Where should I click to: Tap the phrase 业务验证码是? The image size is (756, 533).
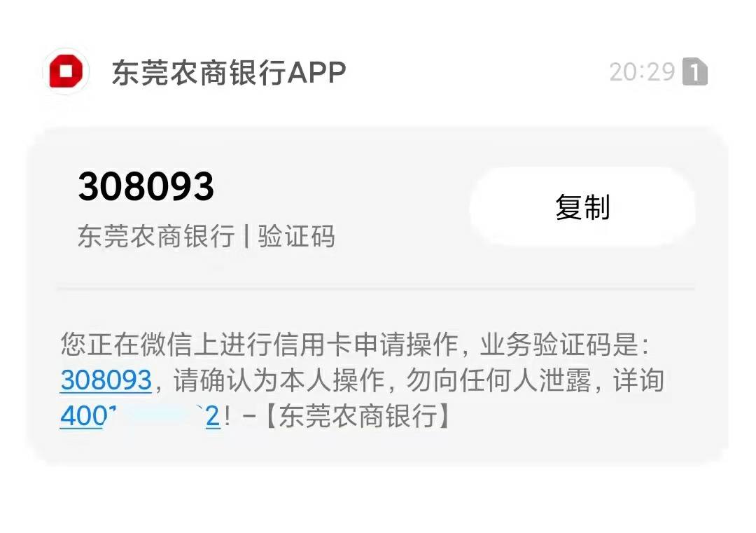pyautogui.click(x=559, y=345)
